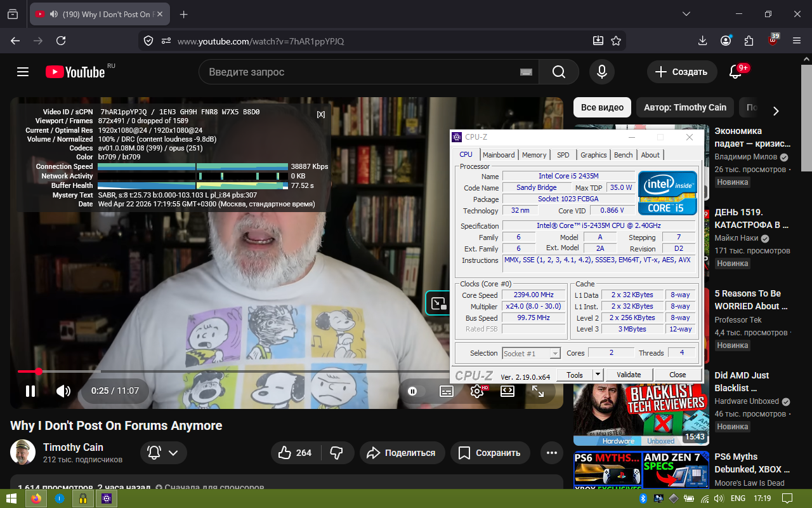Open the ad blocker extension showing 39
Image resolution: width=812 pixels, height=508 pixels.
(x=773, y=40)
